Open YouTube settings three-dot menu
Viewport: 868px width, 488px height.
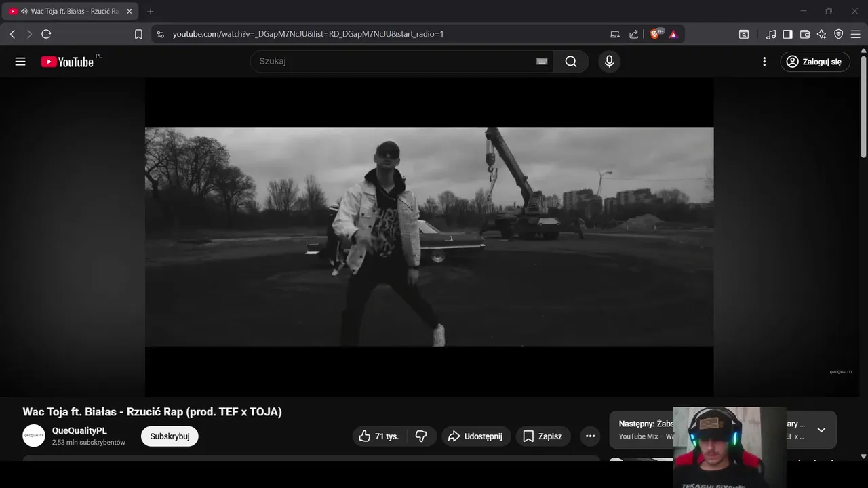[x=764, y=62]
